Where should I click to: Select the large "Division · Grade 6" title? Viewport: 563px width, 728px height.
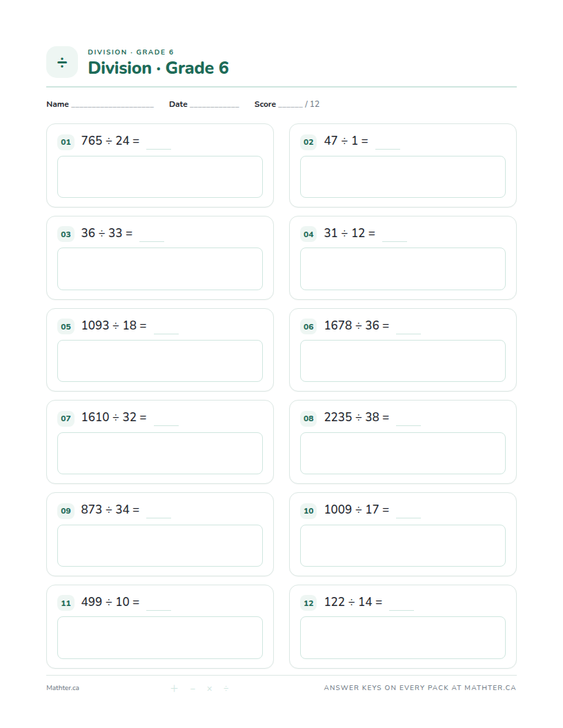point(159,68)
